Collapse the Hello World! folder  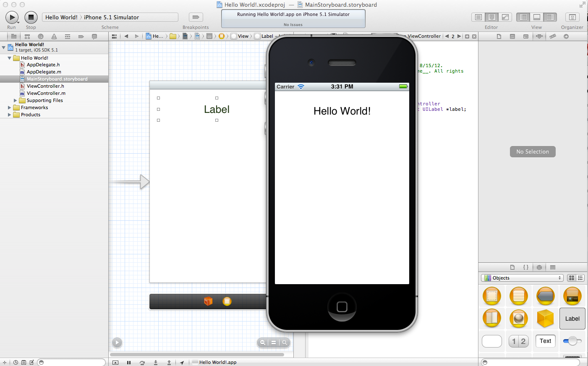pyautogui.click(x=9, y=58)
